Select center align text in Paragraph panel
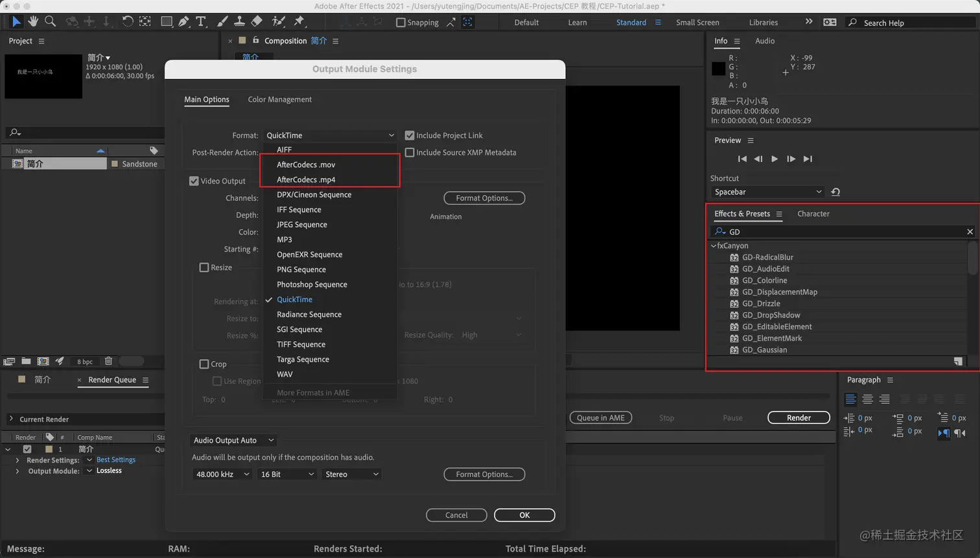The image size is (980, 558). tap(867, 399)
